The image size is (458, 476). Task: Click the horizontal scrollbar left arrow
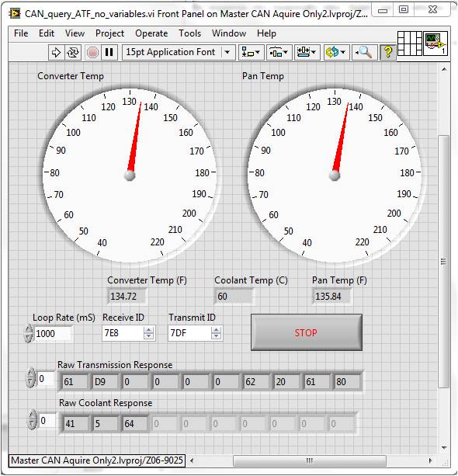(192, 460)
